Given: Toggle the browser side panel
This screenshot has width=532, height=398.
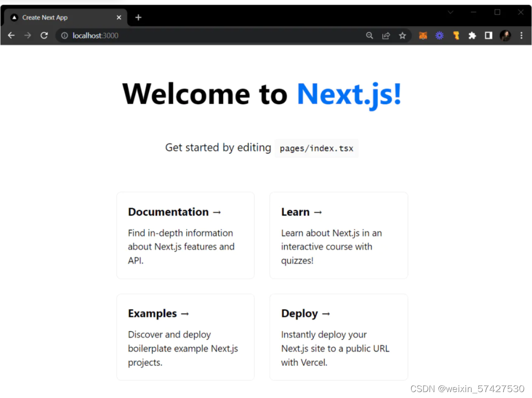Looking at the screenshot, I should (489, 36).
